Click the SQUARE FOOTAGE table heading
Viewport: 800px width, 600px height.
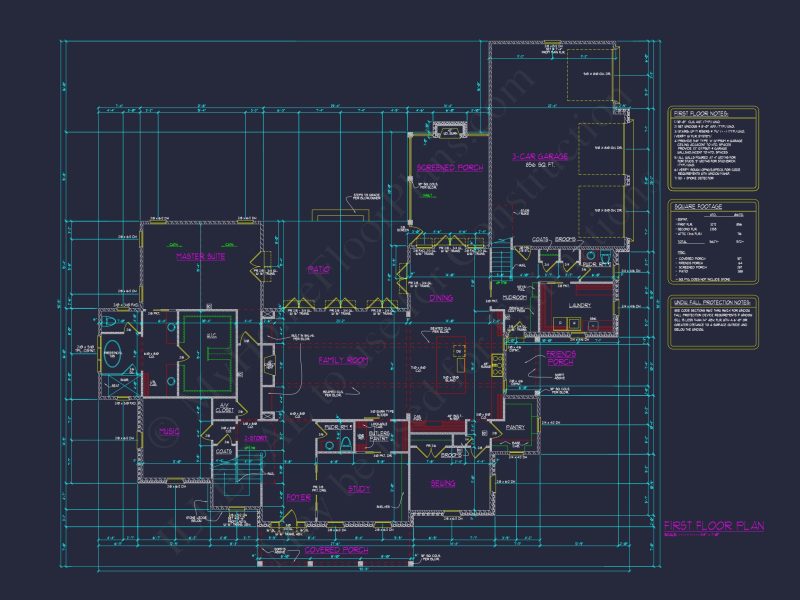coord(697,207)
